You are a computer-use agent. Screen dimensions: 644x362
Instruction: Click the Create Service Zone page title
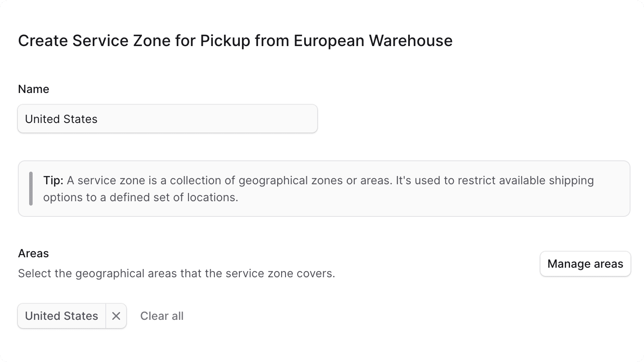pyautogui.click(x=235, y=40)
